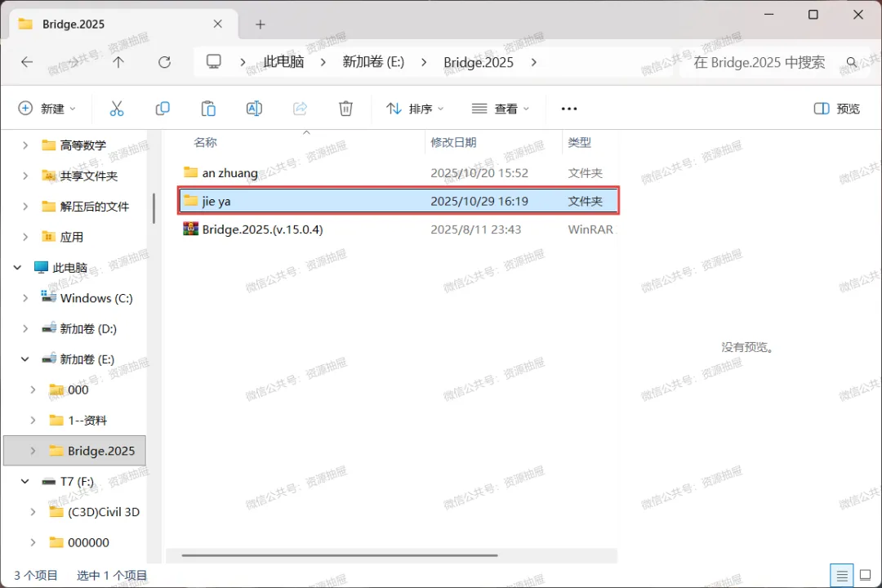
Task: Click the Cut scissors icon
Action: coord(117,109)
